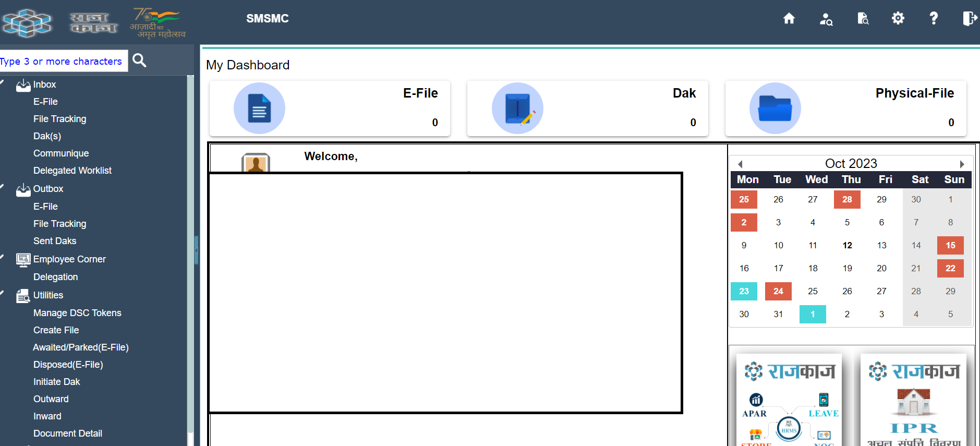
Task: Go to Home via house icon
Action: point(789,19)
